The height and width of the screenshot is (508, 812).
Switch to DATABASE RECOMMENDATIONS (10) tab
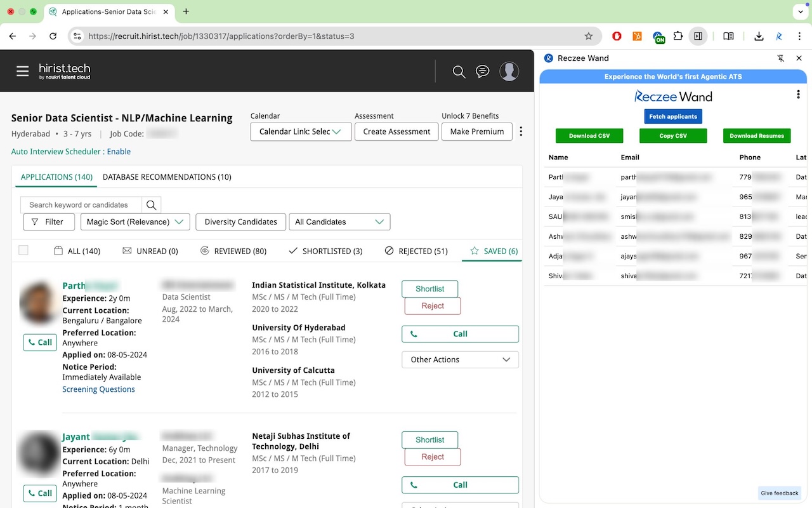point(167,177)
